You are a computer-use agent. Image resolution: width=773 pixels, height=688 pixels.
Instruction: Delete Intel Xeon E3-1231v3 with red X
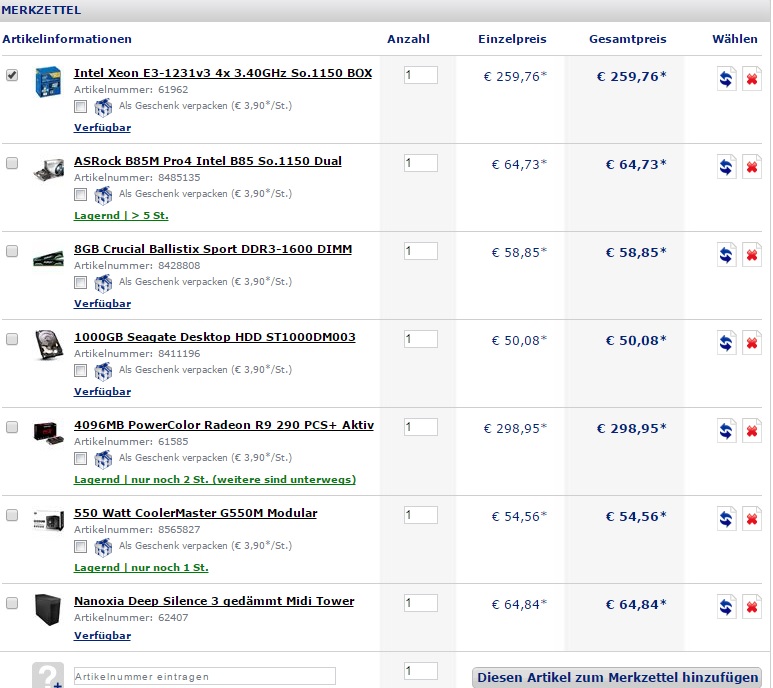(x=752, y=79)
